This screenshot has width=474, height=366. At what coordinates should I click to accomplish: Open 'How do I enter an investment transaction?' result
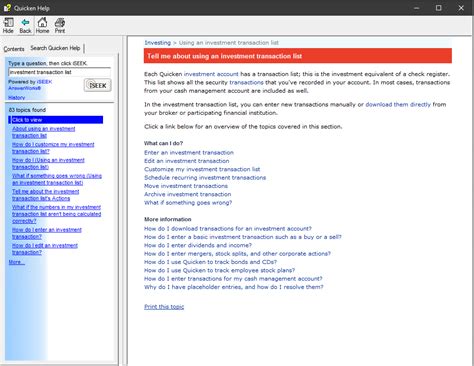click(47, 233)
